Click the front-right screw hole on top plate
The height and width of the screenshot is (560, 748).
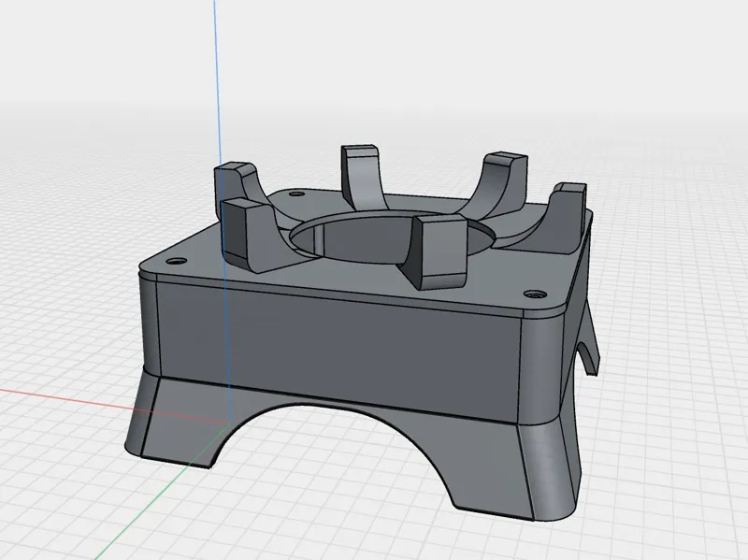coord(535,294)
